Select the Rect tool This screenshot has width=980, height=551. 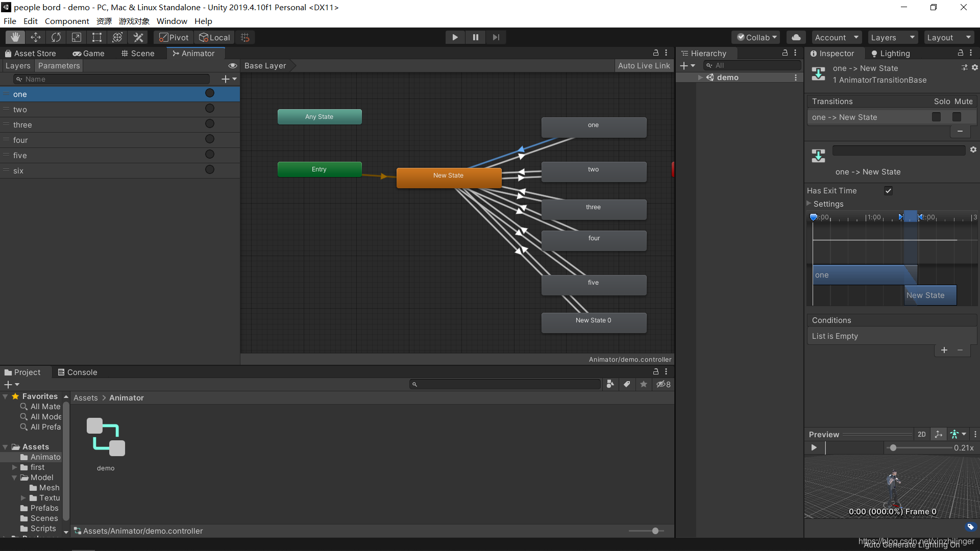pyautogui.click(x=97, y=37)
